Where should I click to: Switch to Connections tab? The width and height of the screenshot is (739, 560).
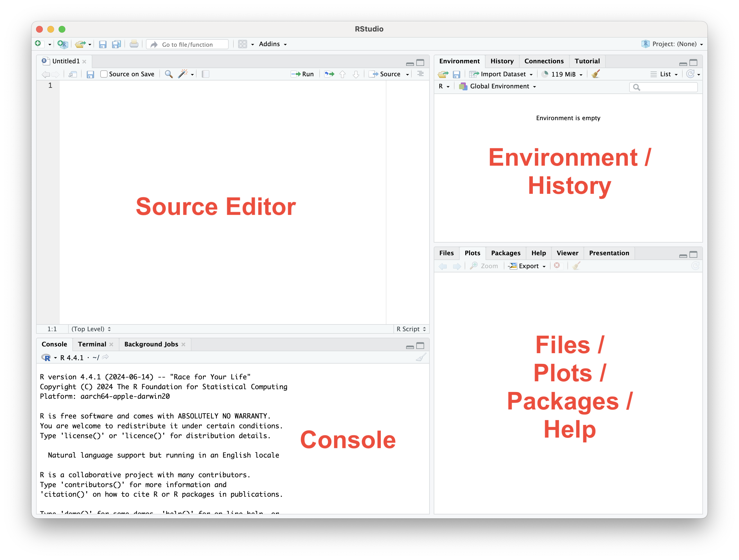point(544,61)
